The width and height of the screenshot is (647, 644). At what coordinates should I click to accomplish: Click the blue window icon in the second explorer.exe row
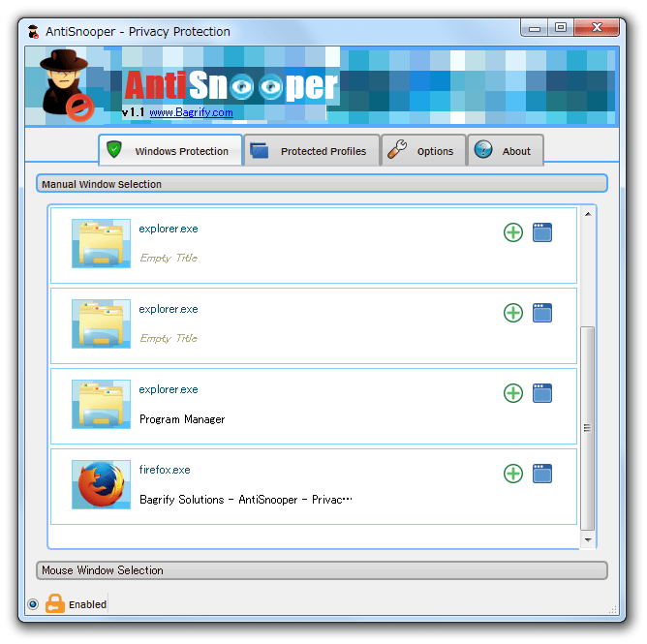point(541,313)
